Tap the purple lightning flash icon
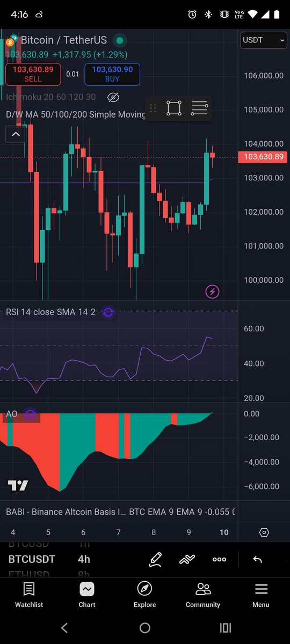The width and height of the screenshot is (290, 644). coord(213,292)
